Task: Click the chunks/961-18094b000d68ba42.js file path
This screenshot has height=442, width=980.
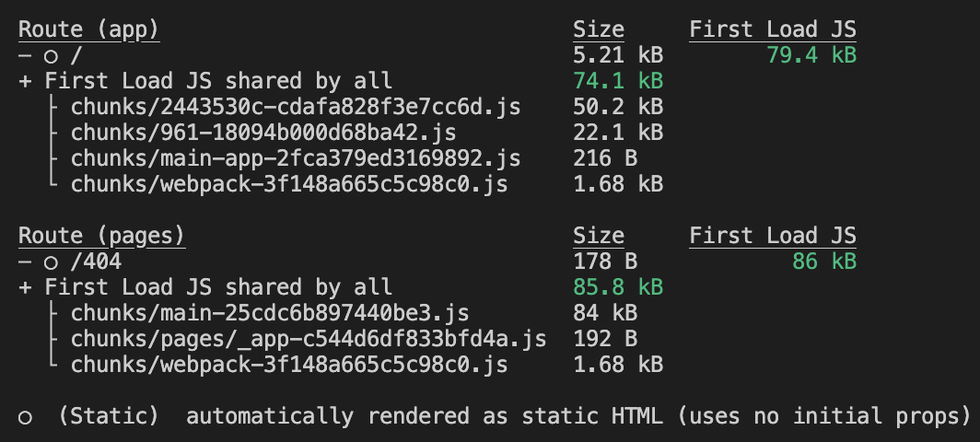Action: (x=263, y=133)
